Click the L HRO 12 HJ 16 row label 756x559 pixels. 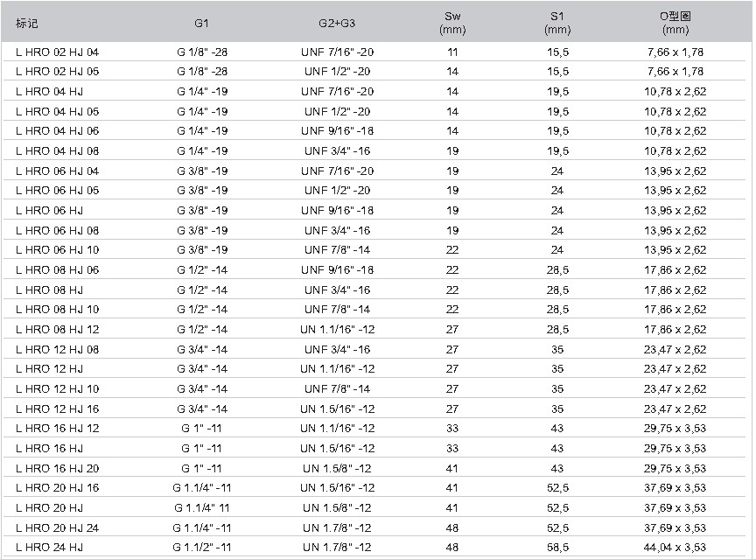point(58,409)
